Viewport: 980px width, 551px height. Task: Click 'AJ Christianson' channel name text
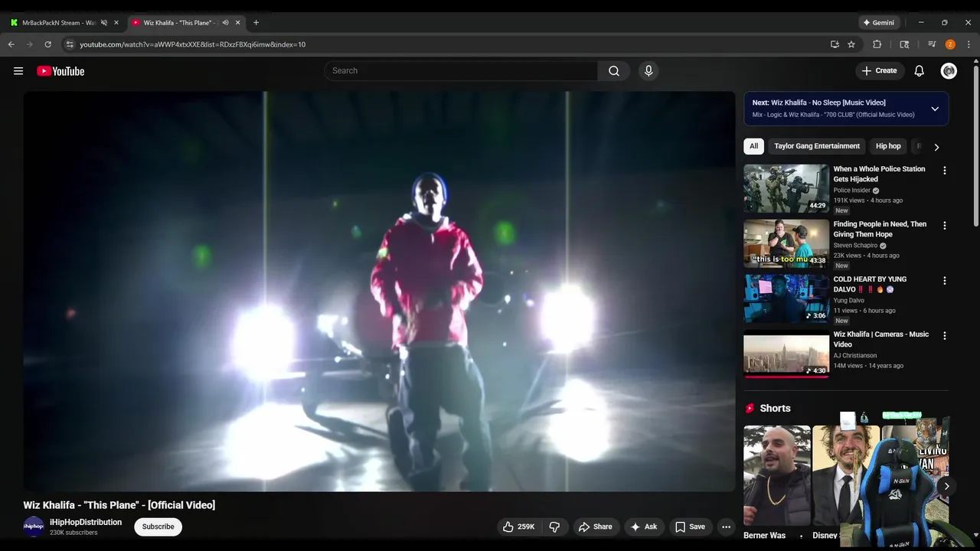tap(855, 356)
